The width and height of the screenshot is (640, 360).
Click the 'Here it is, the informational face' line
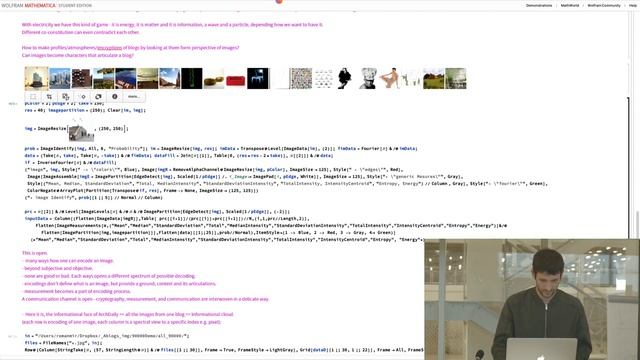point(129,314)
